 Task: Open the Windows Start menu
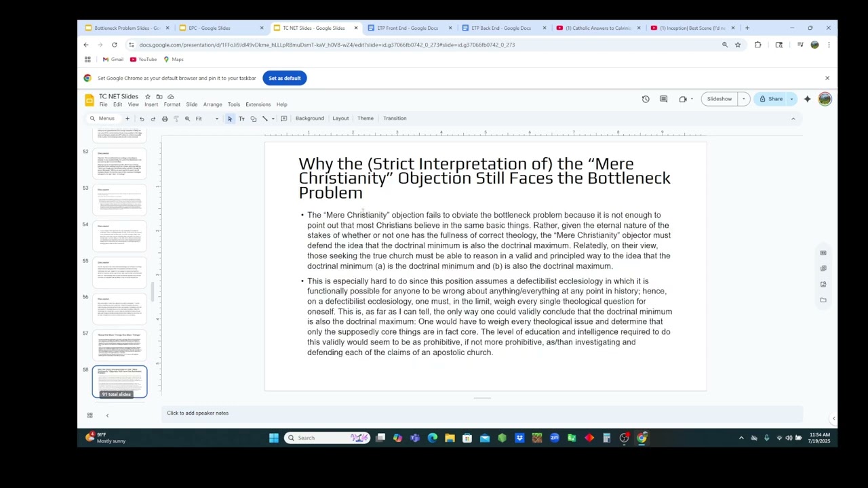(x=273, y=438)
